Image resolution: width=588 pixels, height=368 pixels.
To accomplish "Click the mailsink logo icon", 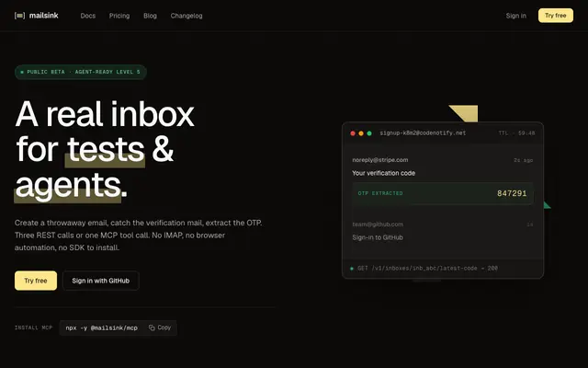I will (19, 16).
